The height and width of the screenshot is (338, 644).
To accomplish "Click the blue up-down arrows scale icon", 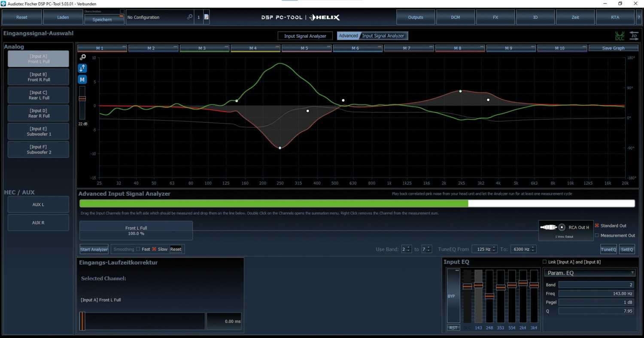I will [82, 68].
